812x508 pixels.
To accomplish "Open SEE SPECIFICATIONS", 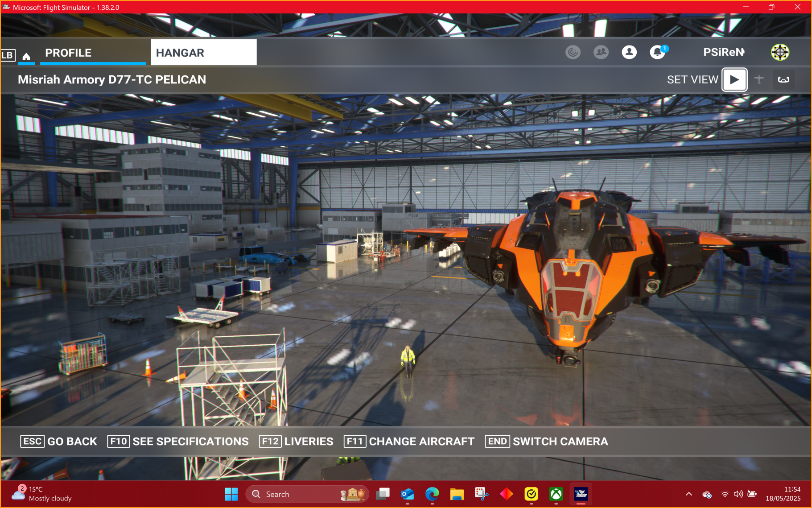I will pos(178,442).
